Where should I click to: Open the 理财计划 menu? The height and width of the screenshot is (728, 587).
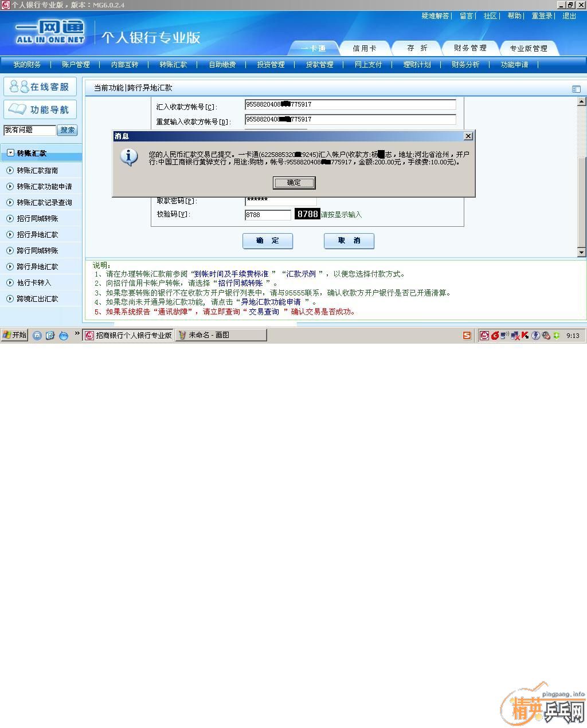click(x=417, y=65)
